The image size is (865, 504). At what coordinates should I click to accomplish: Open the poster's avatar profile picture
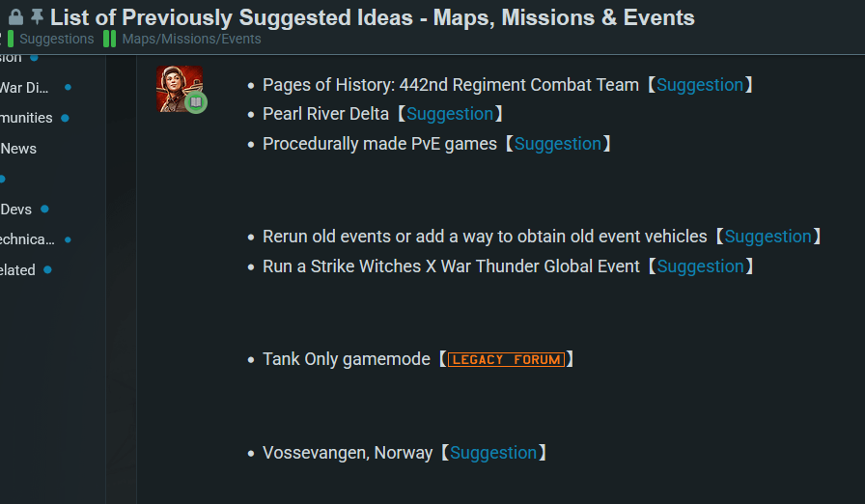tap(179, 89)
